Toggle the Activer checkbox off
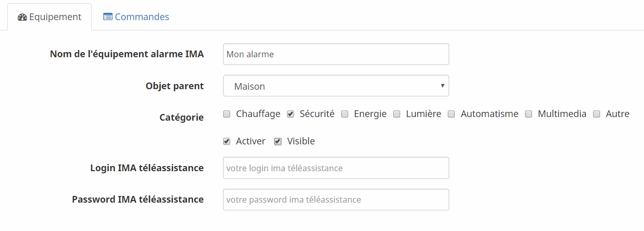 coord(227,141)
